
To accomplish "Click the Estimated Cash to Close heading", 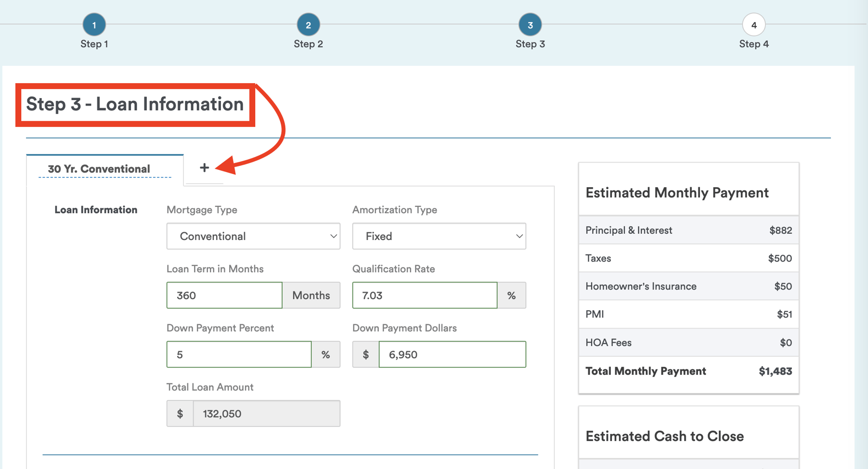I will click(x=664, y=436).
